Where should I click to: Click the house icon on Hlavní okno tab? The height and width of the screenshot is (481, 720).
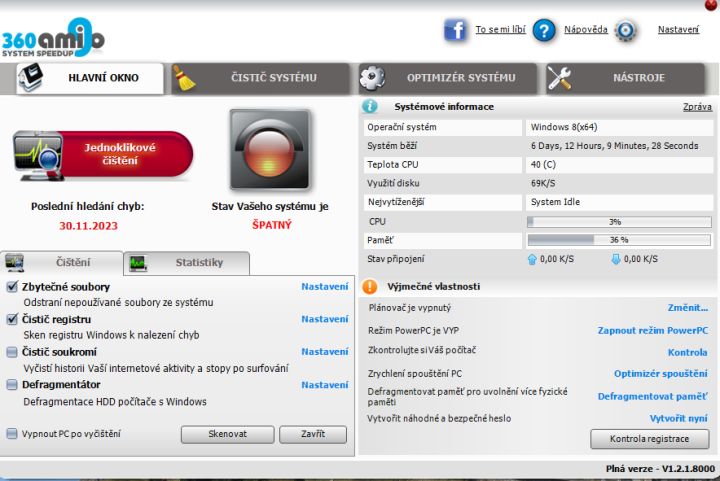click(x=30, y=77)
